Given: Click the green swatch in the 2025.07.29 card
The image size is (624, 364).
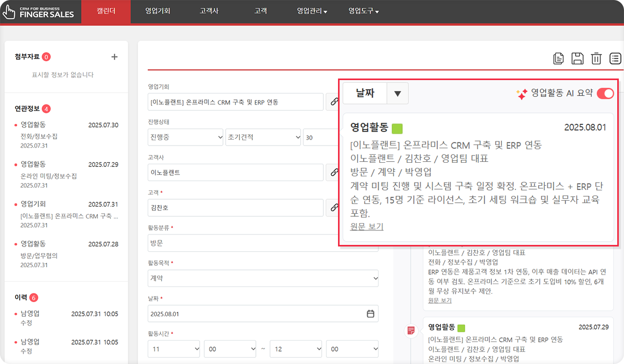Looking at the screenshot, I should coord(461,328).
